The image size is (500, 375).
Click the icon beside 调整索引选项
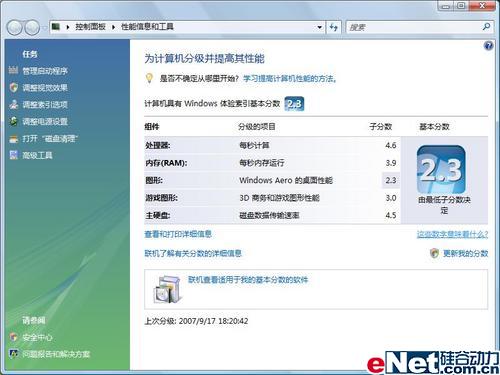pos(14,104)
